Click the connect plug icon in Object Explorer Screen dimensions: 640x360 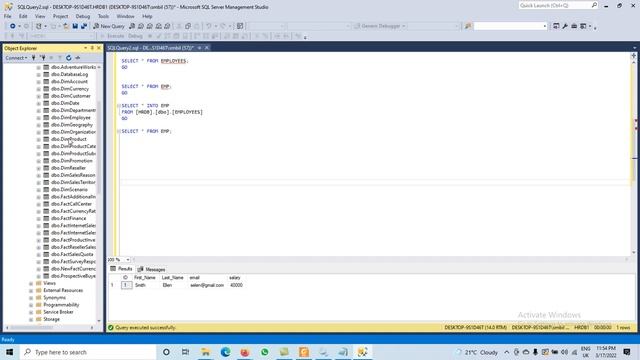click(x=34, y=58)
